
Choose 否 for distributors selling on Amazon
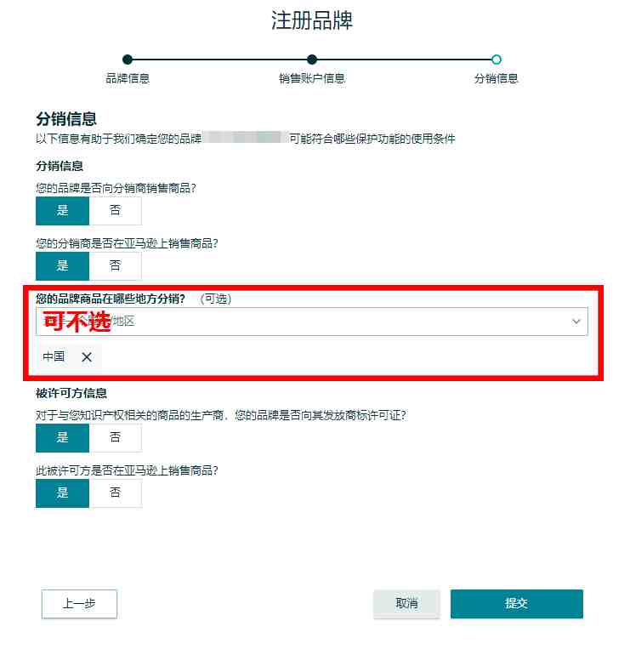tap(116, 266)
